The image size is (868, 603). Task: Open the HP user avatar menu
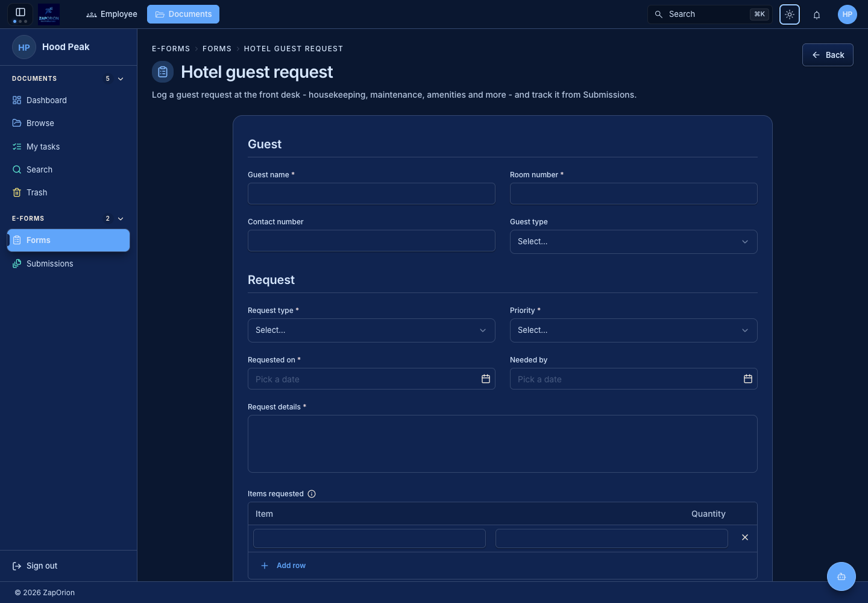point(848,14)
